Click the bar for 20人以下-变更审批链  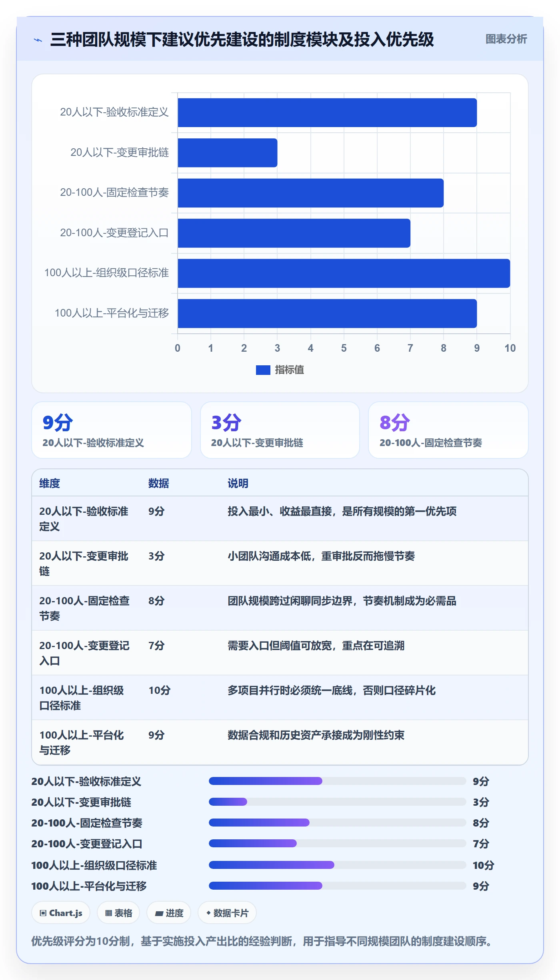pos(228,153)
